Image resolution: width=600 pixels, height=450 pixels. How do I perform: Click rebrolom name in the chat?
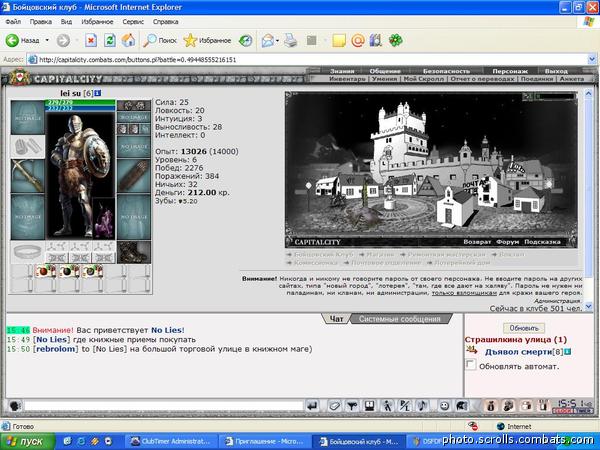[x=56, y=349]
